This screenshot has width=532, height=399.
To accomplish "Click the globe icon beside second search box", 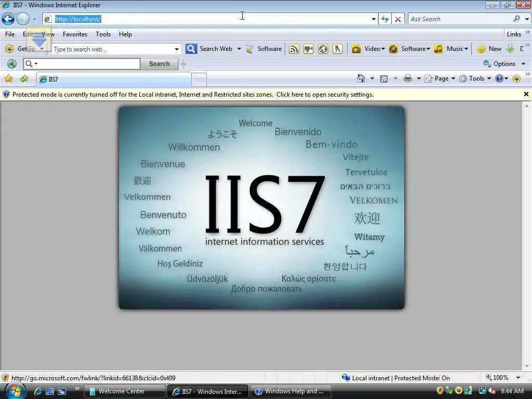I will 12,64.
